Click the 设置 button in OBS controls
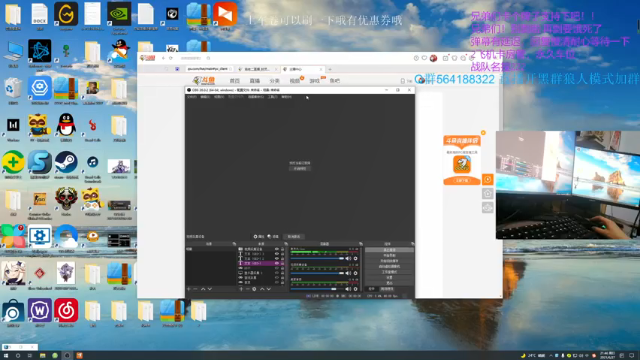The image size is (640, 360). 389,277
